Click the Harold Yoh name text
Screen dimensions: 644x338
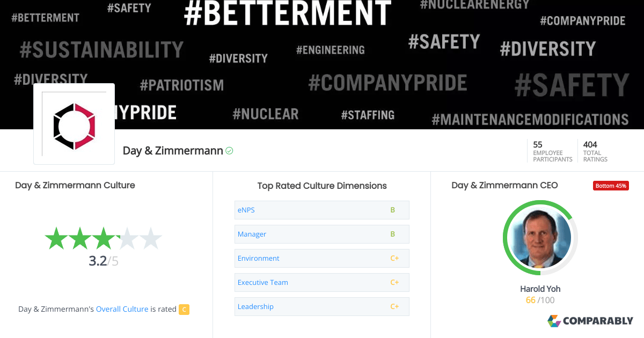540,289
